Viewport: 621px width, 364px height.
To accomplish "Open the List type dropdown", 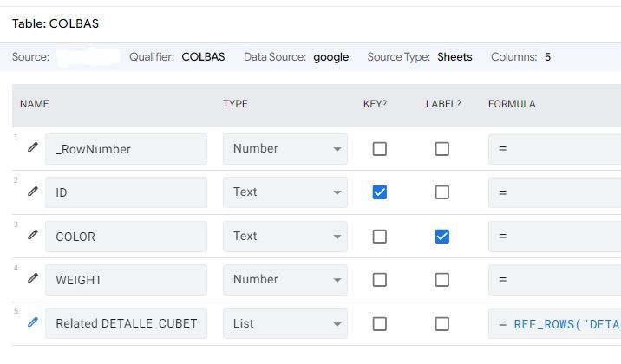I will coord(285,323).
